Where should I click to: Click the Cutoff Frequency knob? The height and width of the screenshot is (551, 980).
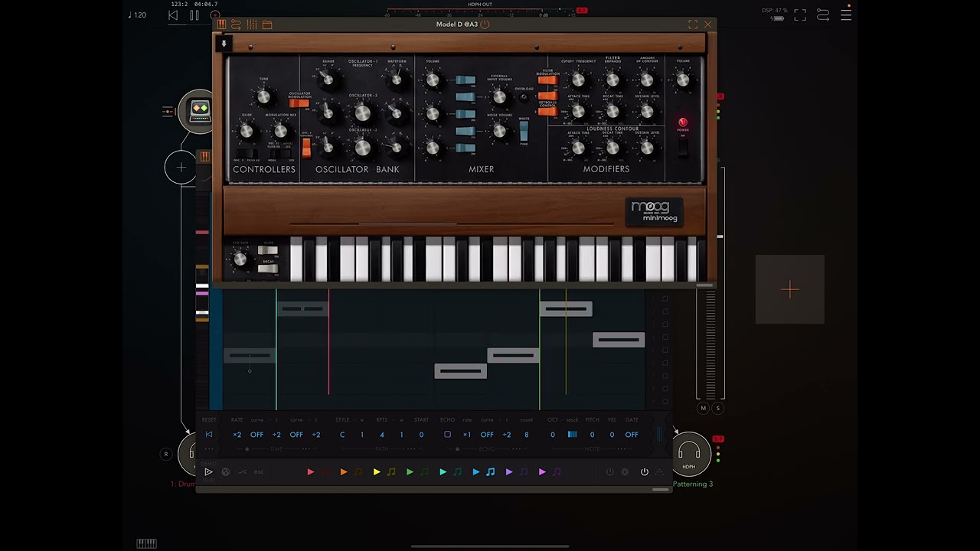tap(578, 80)
